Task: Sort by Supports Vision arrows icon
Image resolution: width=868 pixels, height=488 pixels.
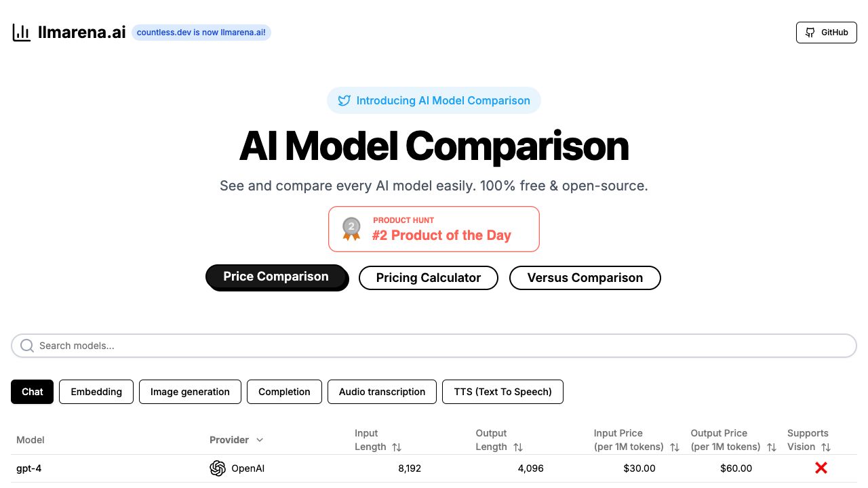Action: [826, 447]
